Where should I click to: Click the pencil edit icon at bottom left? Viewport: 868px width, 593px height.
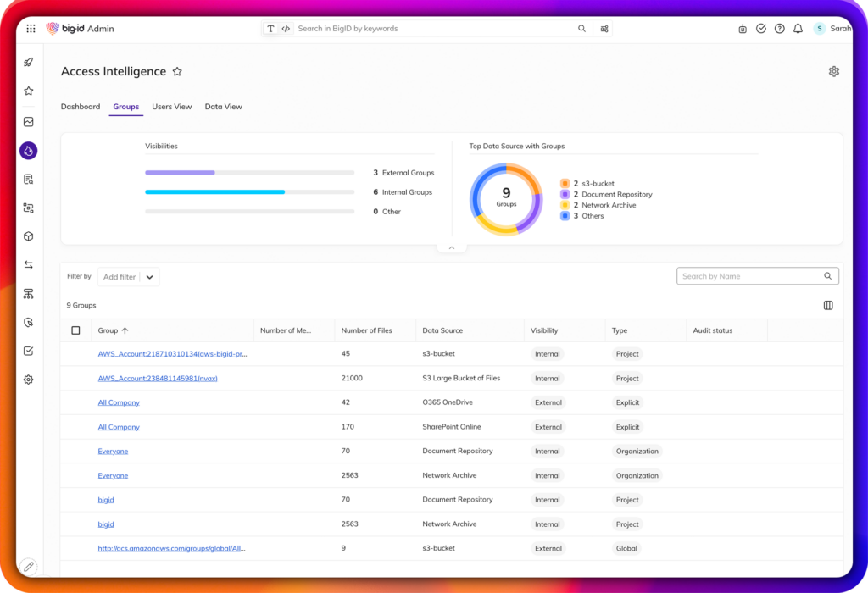28,566
